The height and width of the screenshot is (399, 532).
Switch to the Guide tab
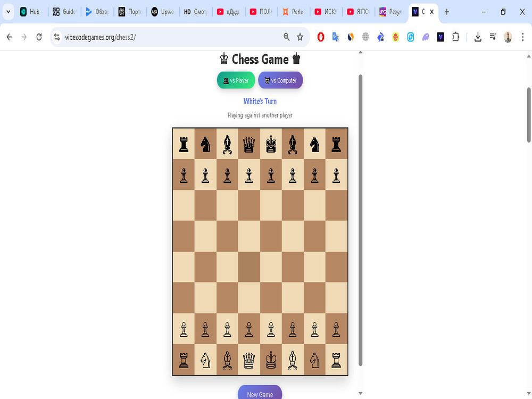click(x=64, y=12)
